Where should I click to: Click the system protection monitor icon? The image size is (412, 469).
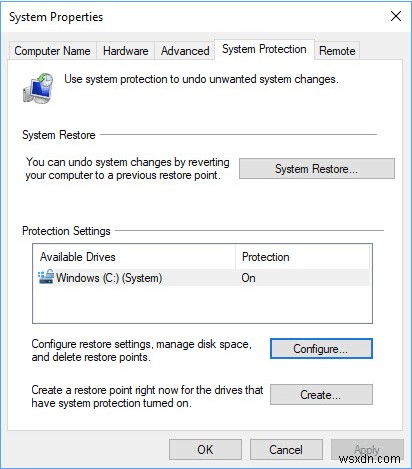pyautogui.click(x=38, y=88)
